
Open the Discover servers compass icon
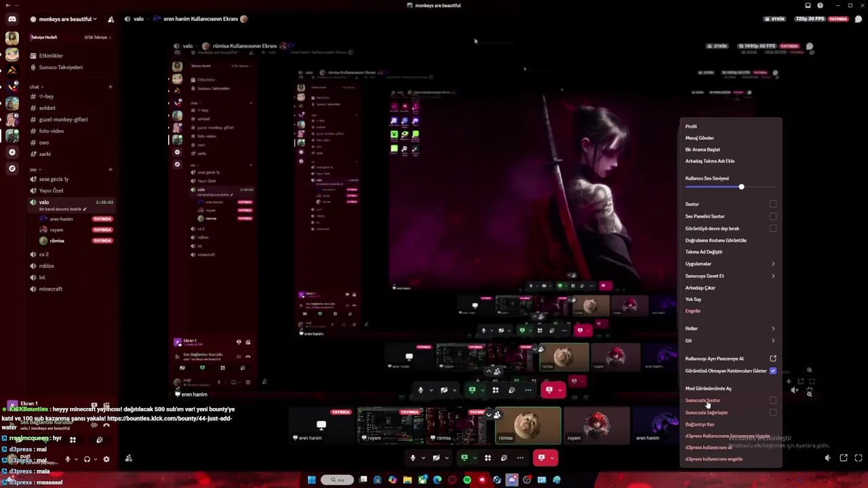pos(12,168)
